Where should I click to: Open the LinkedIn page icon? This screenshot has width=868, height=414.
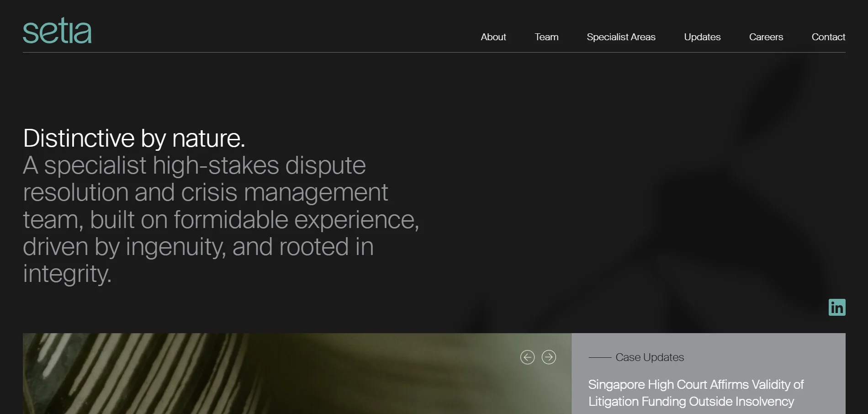[x=836, y=308]
